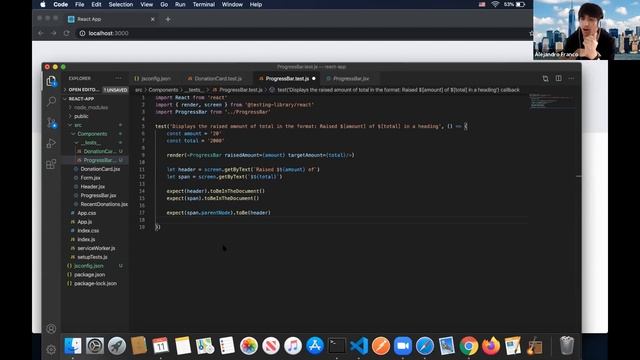Open App Store from the Dock
This screenshot has height=360, width=640.
click(x=315, y=346)
